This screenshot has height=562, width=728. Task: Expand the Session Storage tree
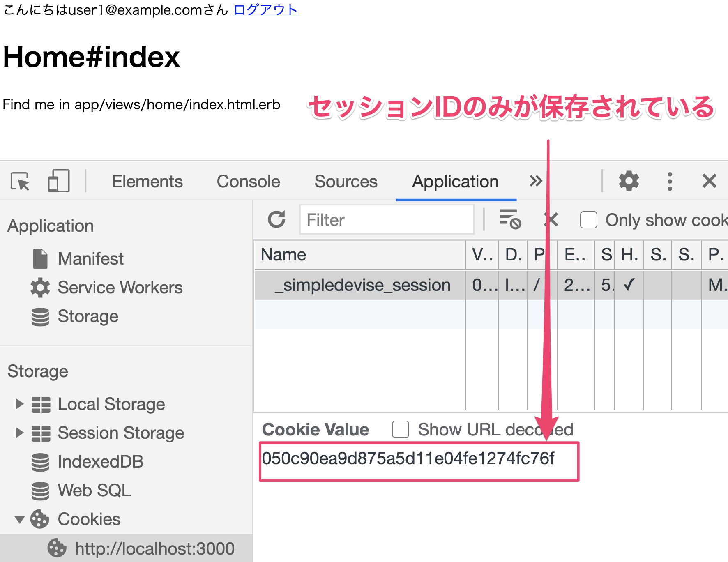click(x=19, y=433)
